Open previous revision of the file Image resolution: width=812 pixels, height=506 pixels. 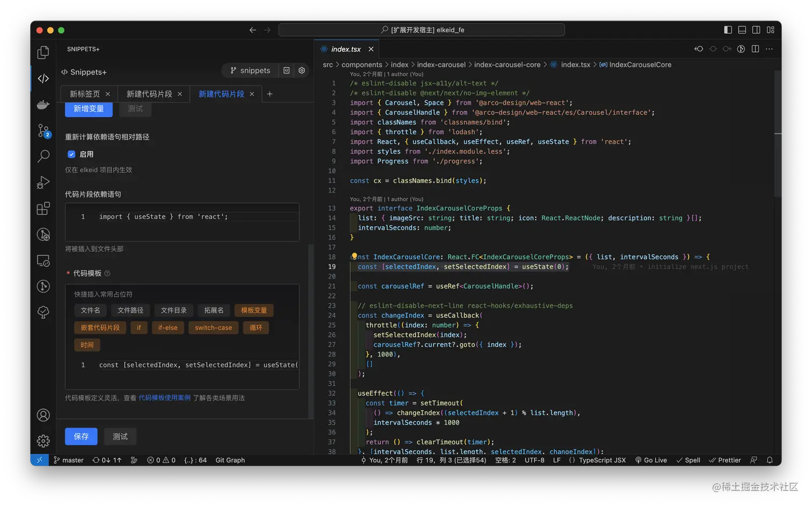coord(699,49)
